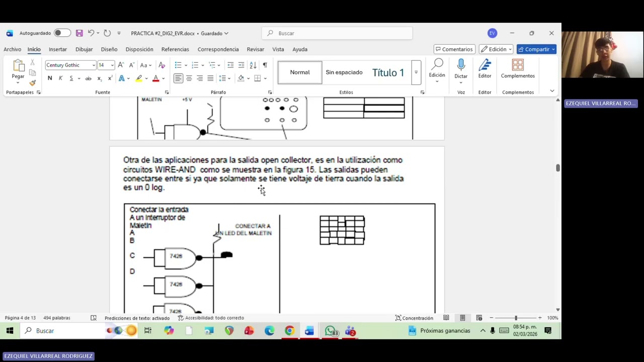Open the Insertar ribbon tab
644x362 pixels.
coord(58,49)
